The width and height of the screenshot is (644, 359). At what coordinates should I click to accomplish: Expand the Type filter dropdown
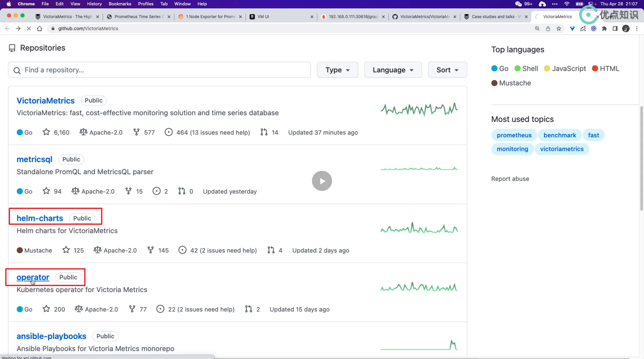[337, 70]
